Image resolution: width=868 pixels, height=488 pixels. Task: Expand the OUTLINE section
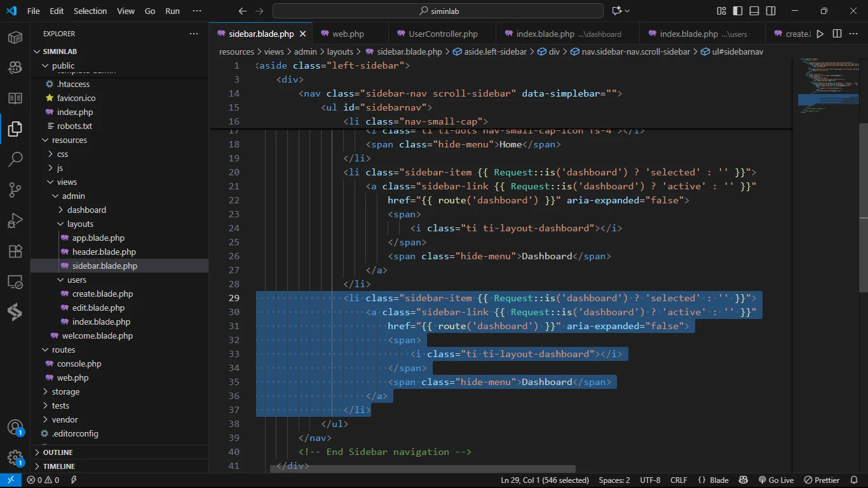point(57,452)
